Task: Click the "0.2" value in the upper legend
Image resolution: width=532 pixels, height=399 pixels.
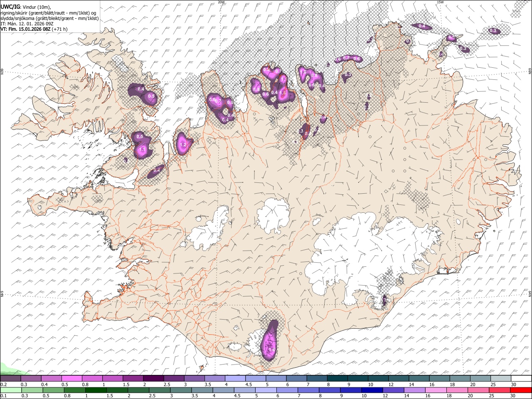Action: (x=3, y=384)
